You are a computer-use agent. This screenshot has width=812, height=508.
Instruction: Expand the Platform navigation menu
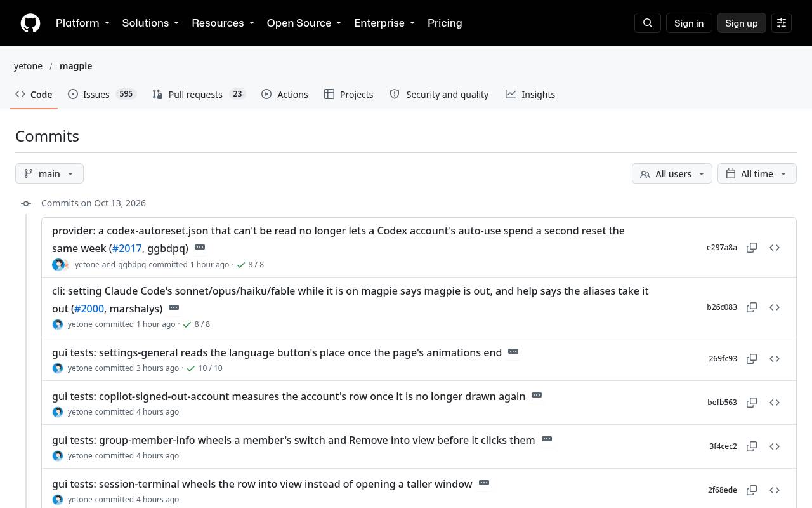coord(82,23)
